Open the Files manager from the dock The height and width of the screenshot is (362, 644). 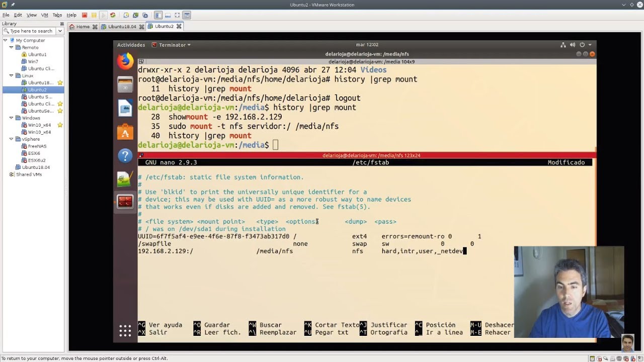(x=125, y=84)
